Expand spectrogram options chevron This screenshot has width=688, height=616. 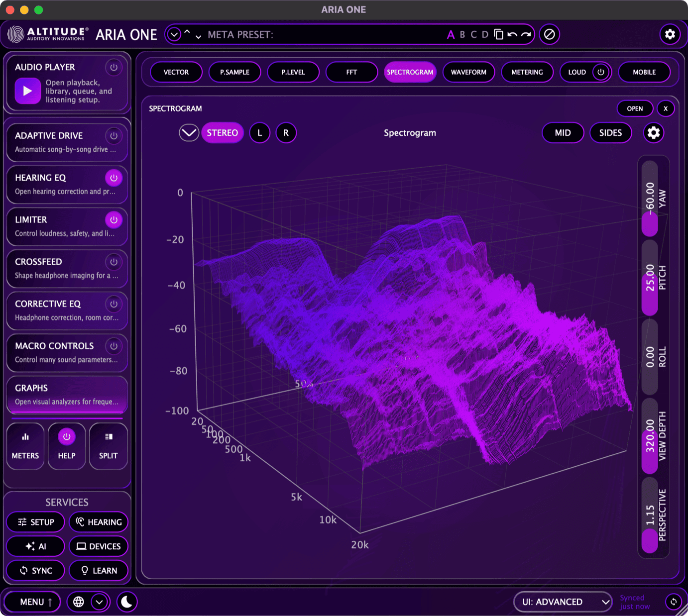(189, 133)
